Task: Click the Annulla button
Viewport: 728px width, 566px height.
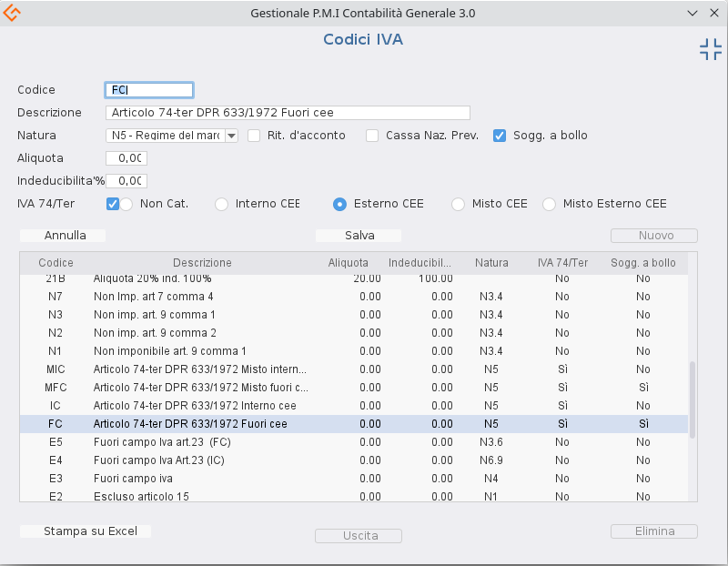Action: 65,236
